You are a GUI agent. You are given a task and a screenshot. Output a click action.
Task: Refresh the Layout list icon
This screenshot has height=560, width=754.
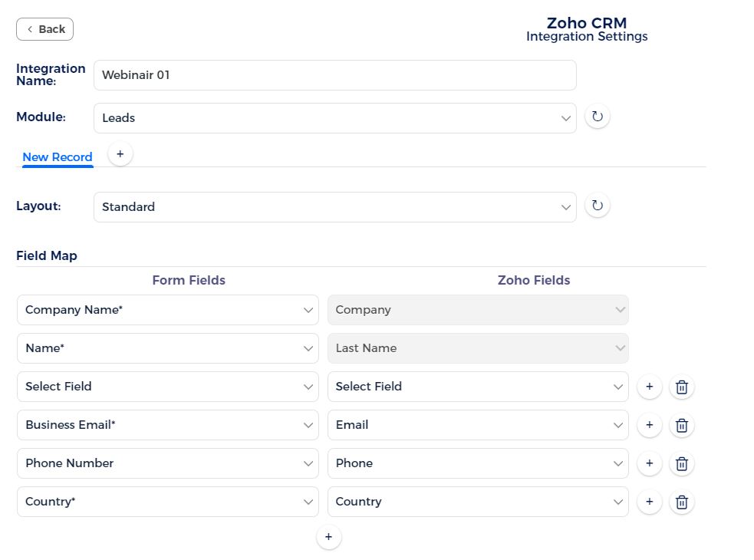[x=598, y=206]
